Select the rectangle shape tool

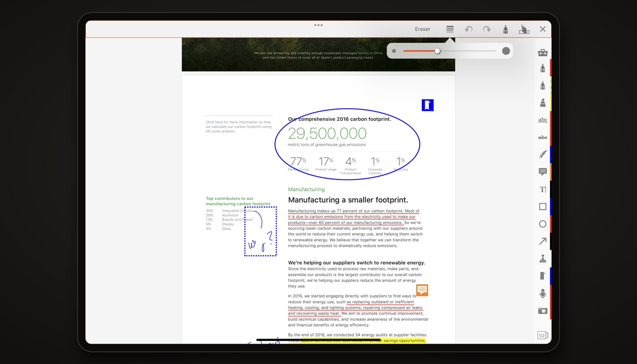tap(543, 207)
